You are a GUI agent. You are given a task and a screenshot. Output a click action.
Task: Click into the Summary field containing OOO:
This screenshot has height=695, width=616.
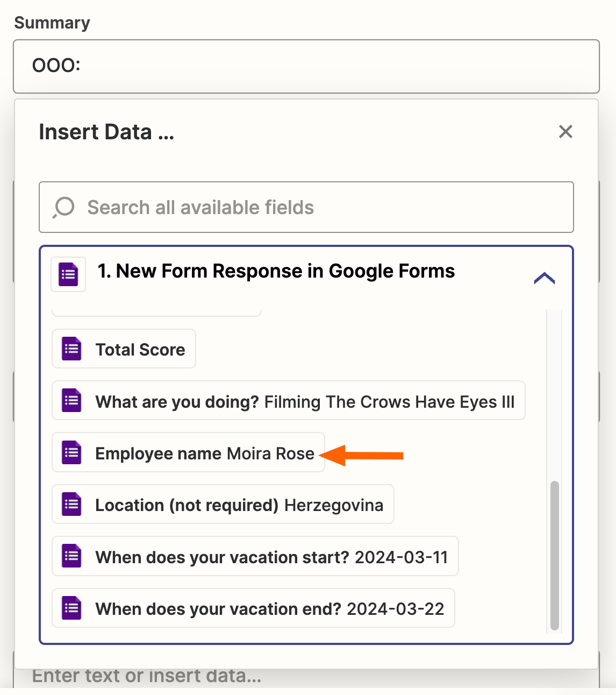click(306, 66)
